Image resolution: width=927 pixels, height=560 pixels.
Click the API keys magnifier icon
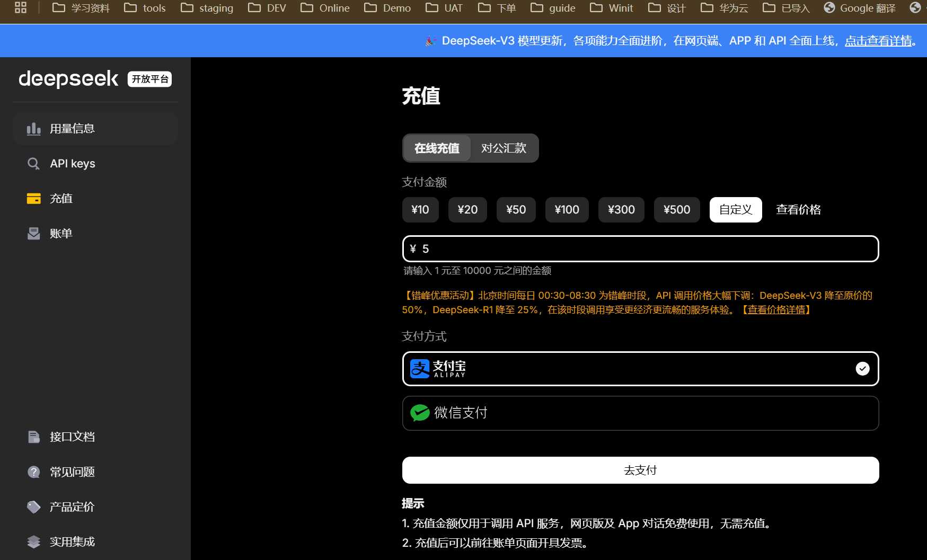coord(34,164)
